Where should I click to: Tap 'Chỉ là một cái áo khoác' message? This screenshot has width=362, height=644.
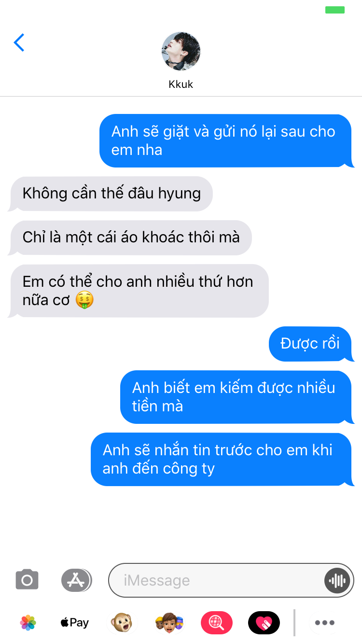tap(130, 238)
